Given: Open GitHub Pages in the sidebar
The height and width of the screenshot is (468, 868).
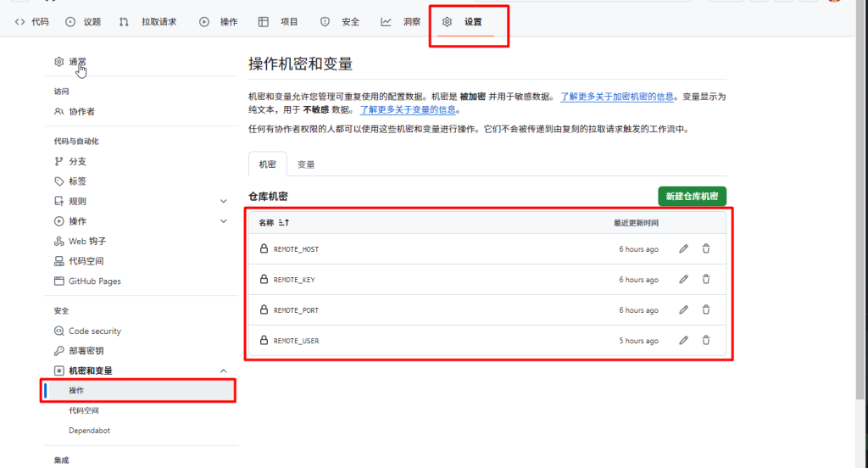Looking at the screenshot, I should [x=94, y=281].
